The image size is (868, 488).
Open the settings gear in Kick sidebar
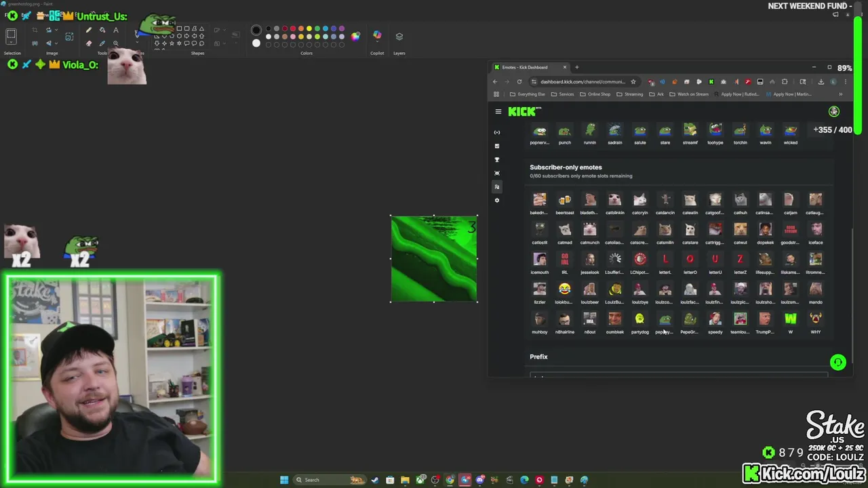click(x=497, y=200)
